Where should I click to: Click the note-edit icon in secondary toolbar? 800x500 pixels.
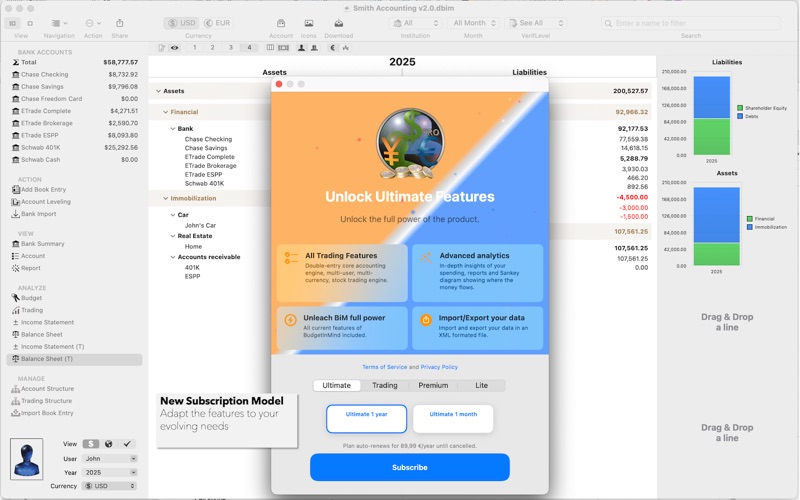(x=162, y=47)
